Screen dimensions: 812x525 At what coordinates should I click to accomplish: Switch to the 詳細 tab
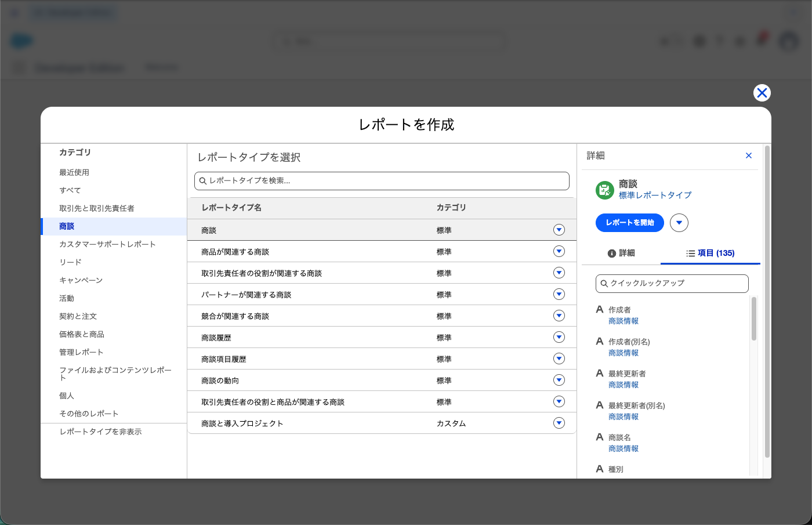(621, 253)
